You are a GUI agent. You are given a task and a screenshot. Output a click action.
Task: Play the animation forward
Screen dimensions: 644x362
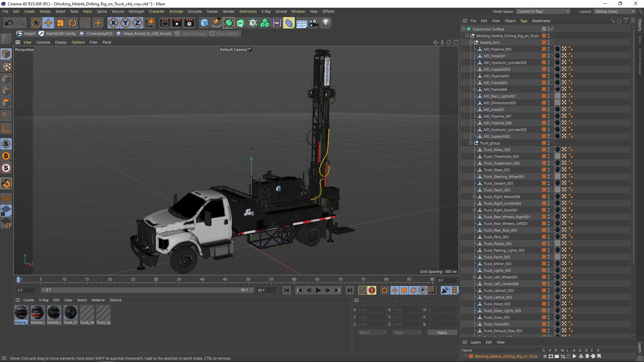click(x=318, y=290)
